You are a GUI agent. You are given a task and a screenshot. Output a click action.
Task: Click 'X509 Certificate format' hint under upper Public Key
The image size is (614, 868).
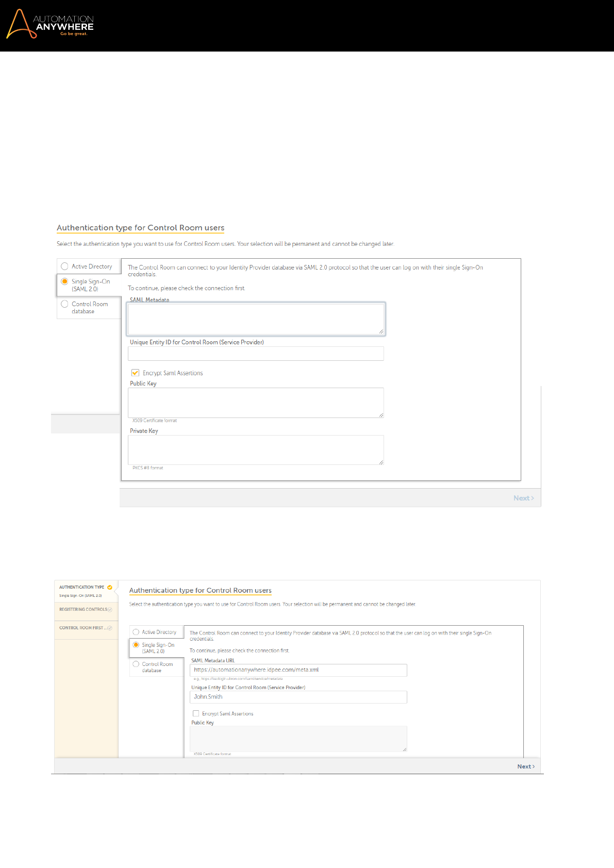point(155,421)
